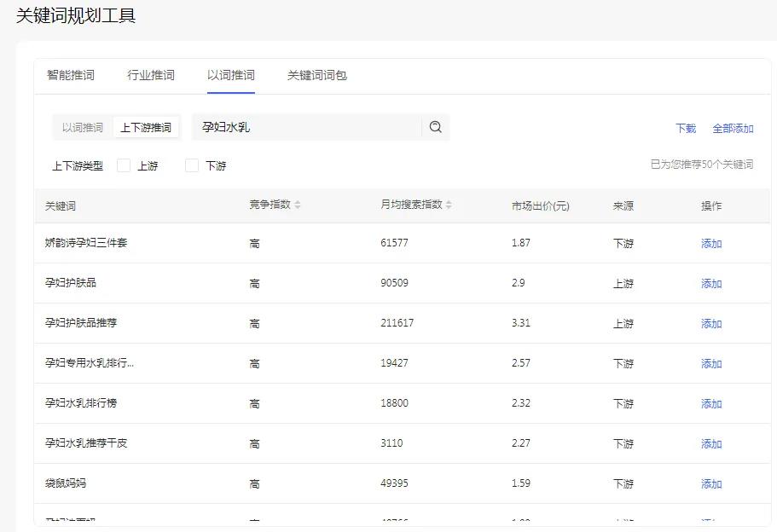Viewport: 777px width, 532px height.
Task: Click the search magnifier icon
Action: [436, 126]
